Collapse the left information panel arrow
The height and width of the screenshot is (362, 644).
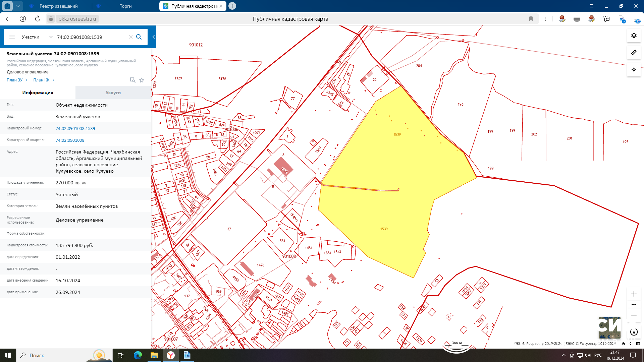tap(154, 37)
